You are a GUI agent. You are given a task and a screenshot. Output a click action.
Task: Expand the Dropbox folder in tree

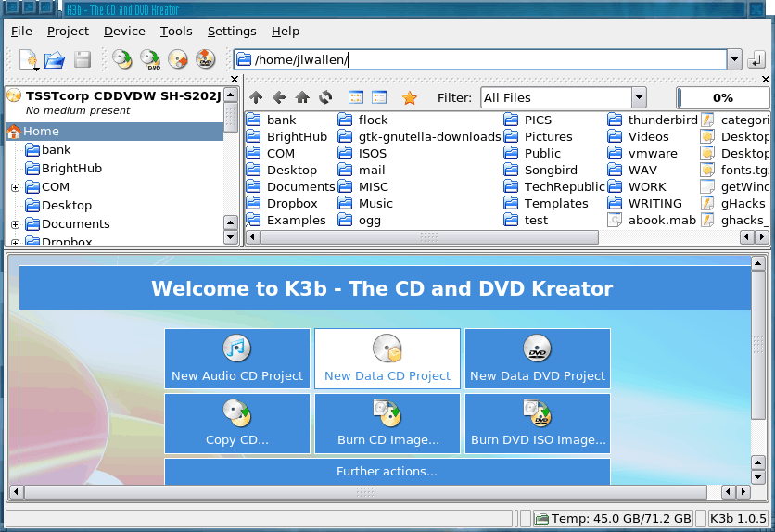(16, 242)
